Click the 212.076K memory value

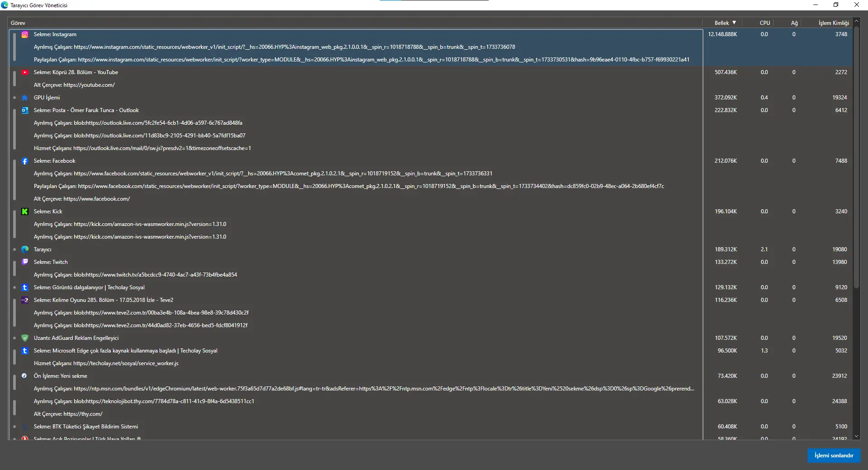(726, 161)
